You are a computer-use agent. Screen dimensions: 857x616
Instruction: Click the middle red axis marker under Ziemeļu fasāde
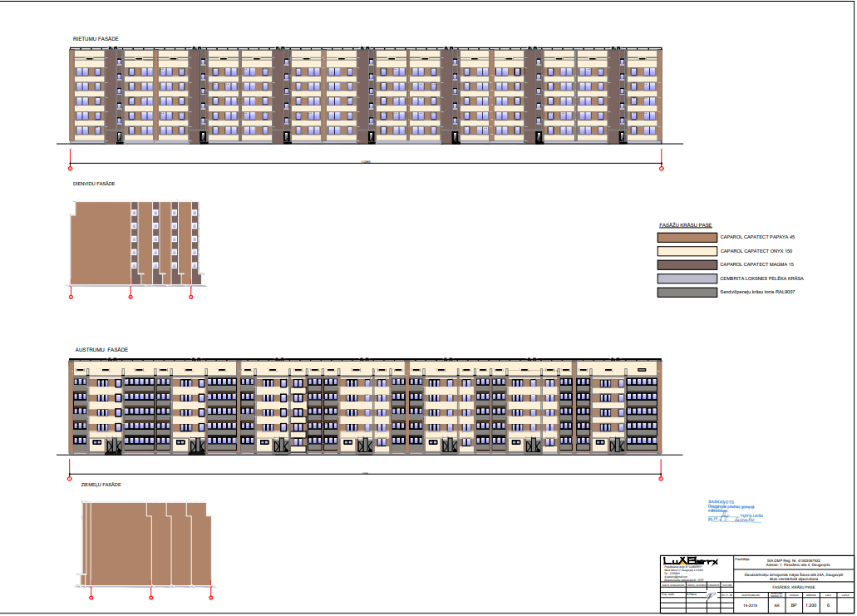[x=150, y=597]
